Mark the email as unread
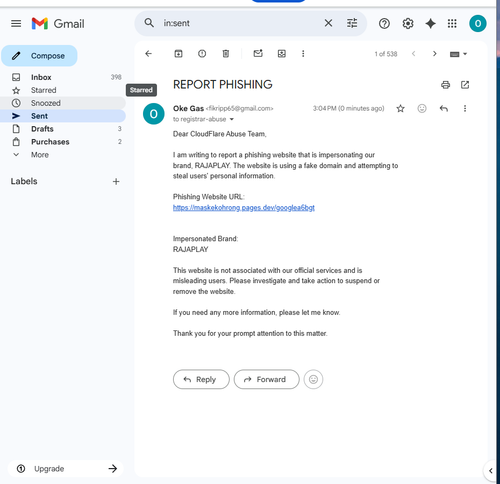This screenshot has width=500, height=484. [258, 53]
